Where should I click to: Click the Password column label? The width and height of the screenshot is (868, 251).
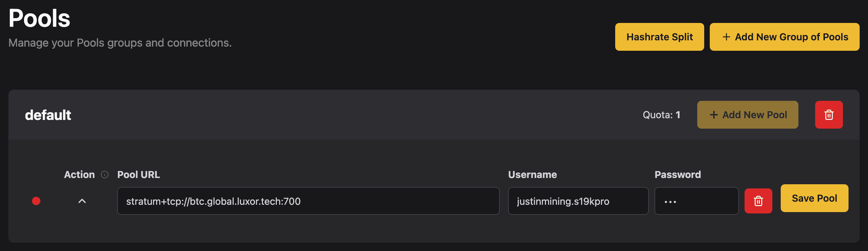677,175
